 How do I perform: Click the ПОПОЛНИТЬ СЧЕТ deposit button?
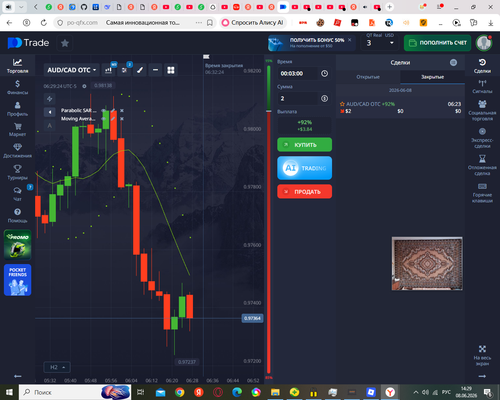[x=437, y=43]
